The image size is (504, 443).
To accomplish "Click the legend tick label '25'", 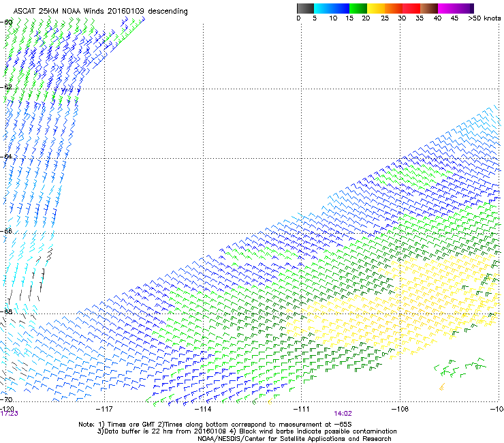I will point(385,18).
